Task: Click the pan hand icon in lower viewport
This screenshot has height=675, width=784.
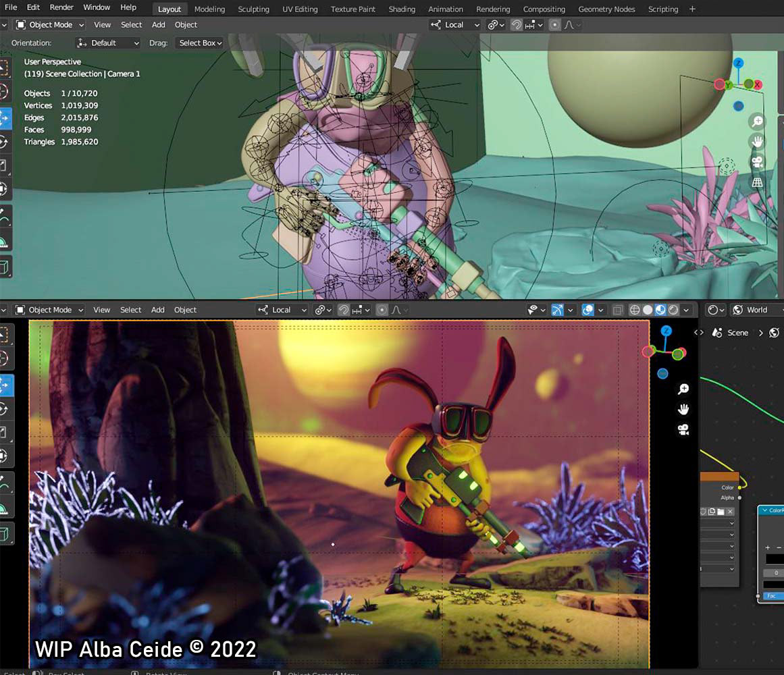Action: [x=683, y=409]
